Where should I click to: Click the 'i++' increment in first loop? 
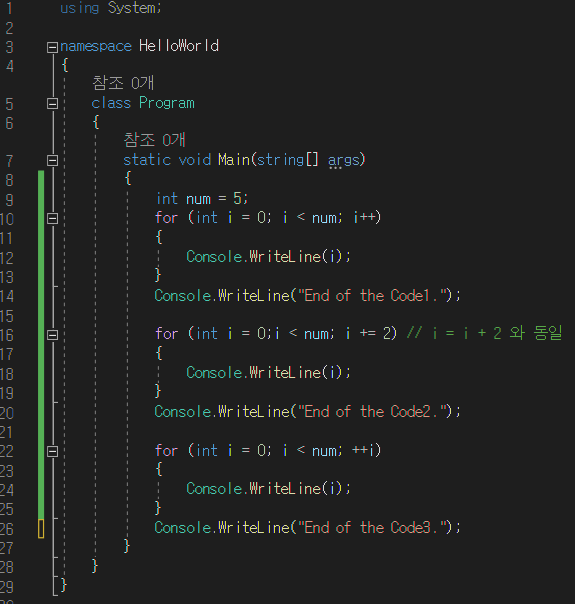364,218
